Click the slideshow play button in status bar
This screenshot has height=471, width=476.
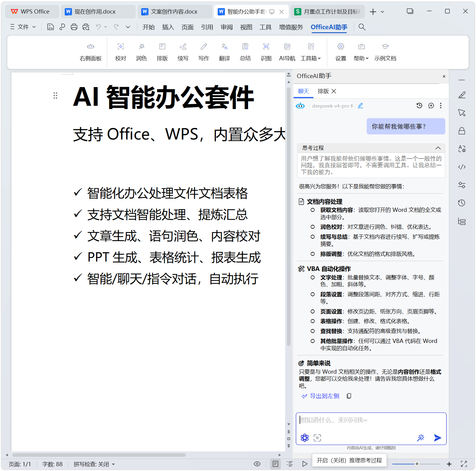(x=305, y=464)
